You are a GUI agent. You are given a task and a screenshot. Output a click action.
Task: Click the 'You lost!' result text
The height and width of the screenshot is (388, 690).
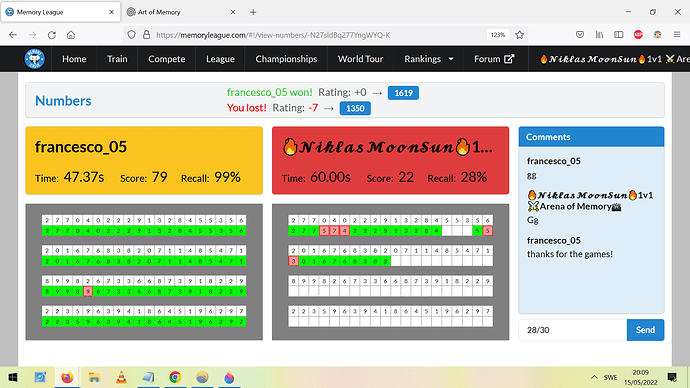246,108
